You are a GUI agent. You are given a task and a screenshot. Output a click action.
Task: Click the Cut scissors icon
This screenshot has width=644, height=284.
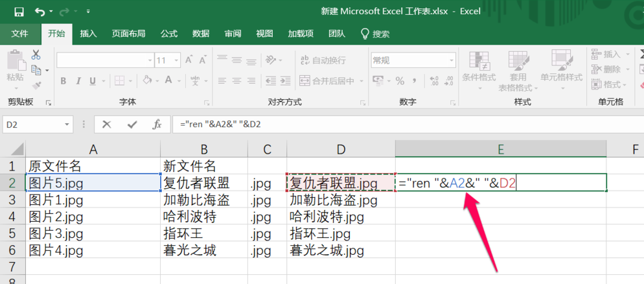pos(36,55)
